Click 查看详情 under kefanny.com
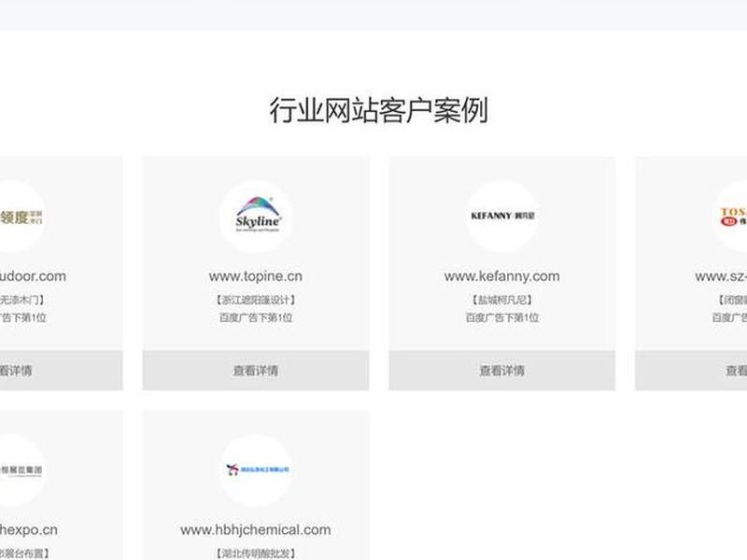This screenshot has width=747, height=560. point(502,371)
